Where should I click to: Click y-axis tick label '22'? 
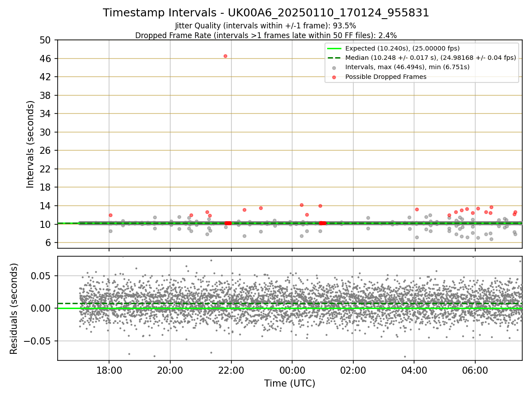click(x=46, y=169)
